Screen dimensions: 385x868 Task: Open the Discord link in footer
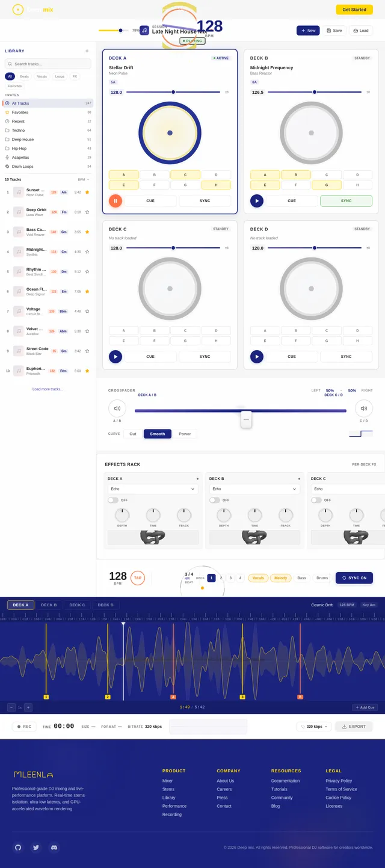point(54,848)
